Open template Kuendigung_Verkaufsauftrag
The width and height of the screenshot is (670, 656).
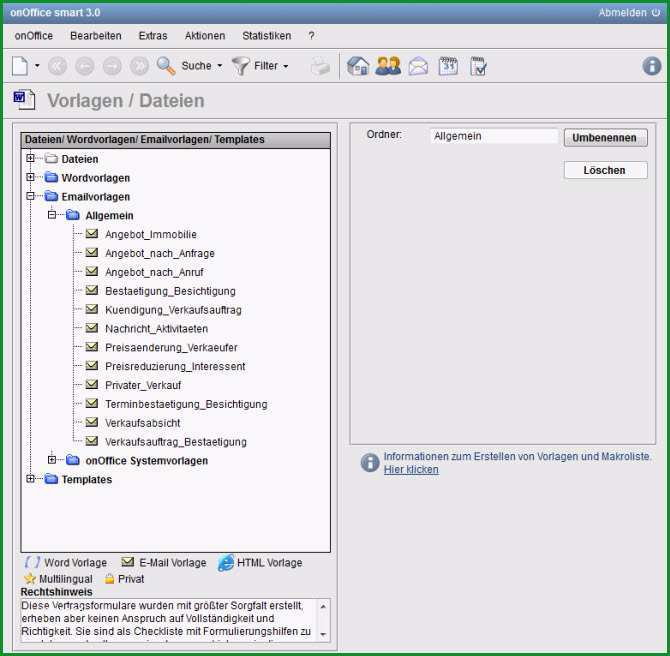(x=173, y=310)
